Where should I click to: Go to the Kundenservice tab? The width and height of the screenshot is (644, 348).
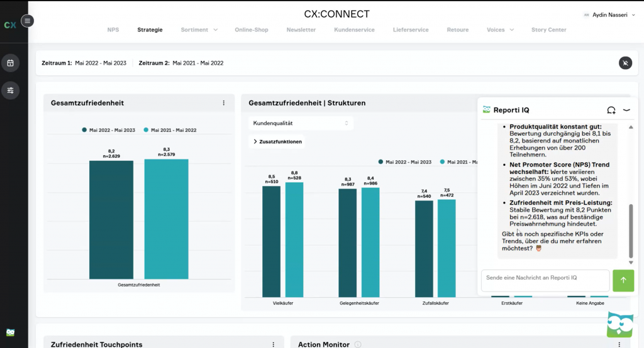354,30
